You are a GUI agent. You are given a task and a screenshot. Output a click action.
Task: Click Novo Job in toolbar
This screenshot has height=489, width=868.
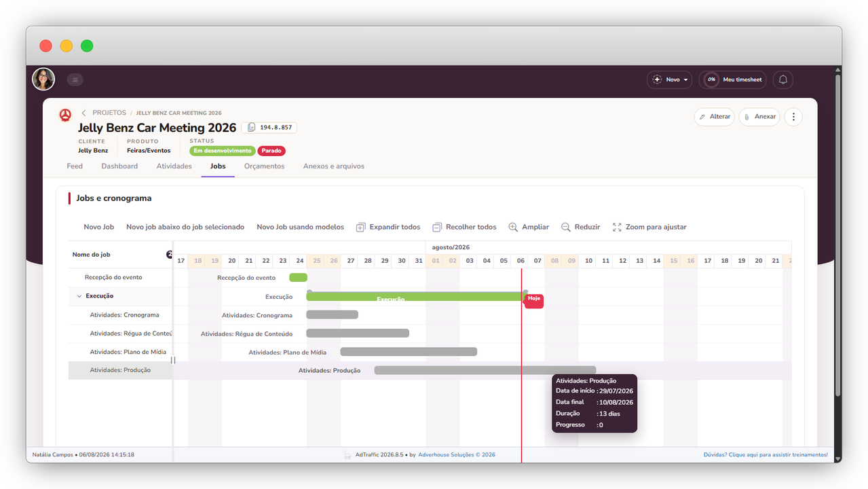[98, 227]
